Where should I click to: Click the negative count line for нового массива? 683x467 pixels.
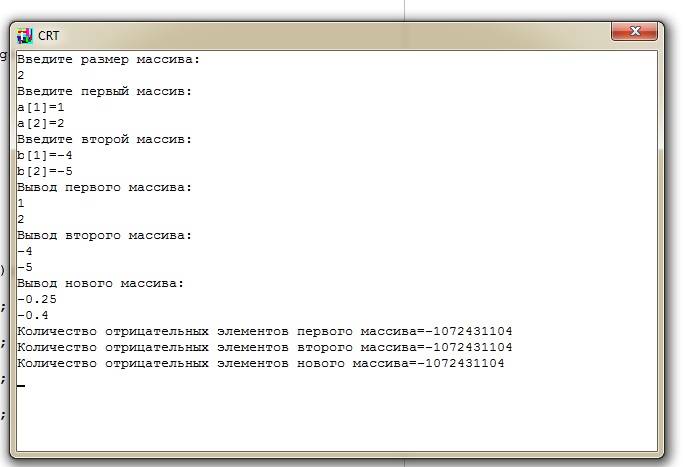(260, 363)
